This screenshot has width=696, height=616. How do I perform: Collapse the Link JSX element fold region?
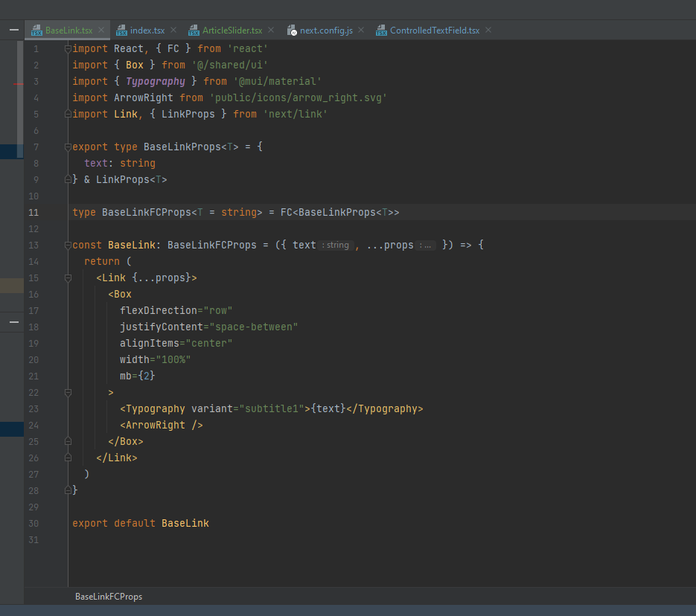pyautogui.click(x=67, y=277)
